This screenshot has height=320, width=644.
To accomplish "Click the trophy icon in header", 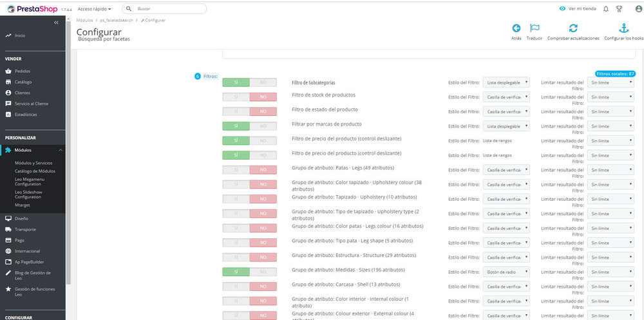I will click(x=619, y=9).
